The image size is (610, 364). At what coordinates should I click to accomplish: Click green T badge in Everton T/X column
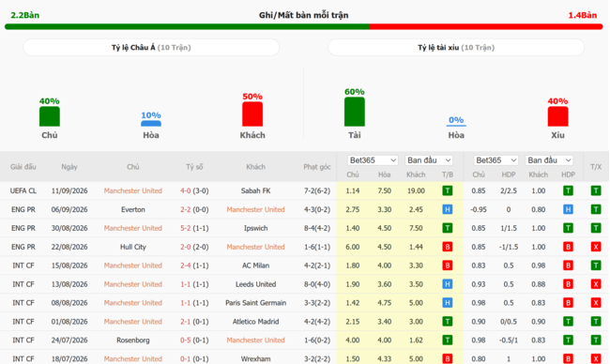click(596, 209)
